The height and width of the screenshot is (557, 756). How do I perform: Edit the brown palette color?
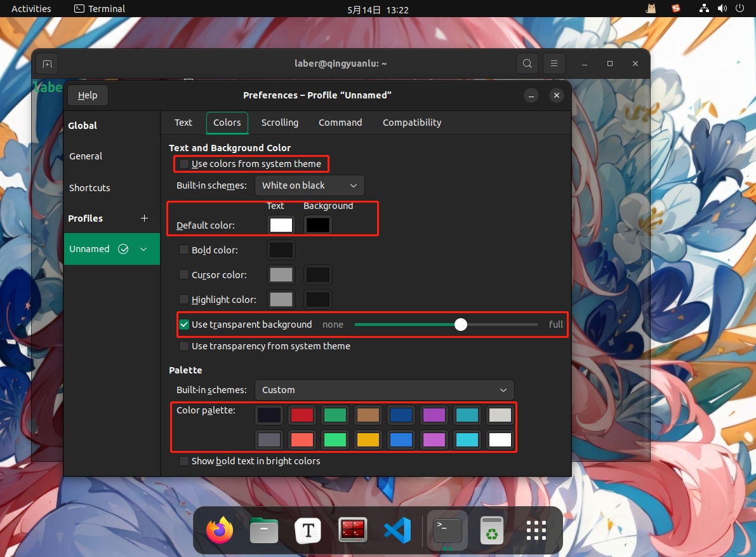368,415
